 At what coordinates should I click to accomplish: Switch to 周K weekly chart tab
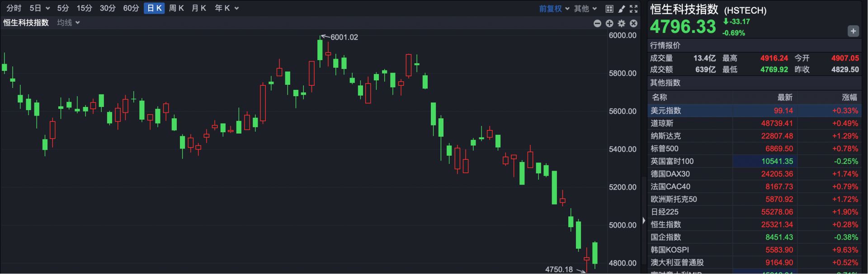click(x=176, y=8)
